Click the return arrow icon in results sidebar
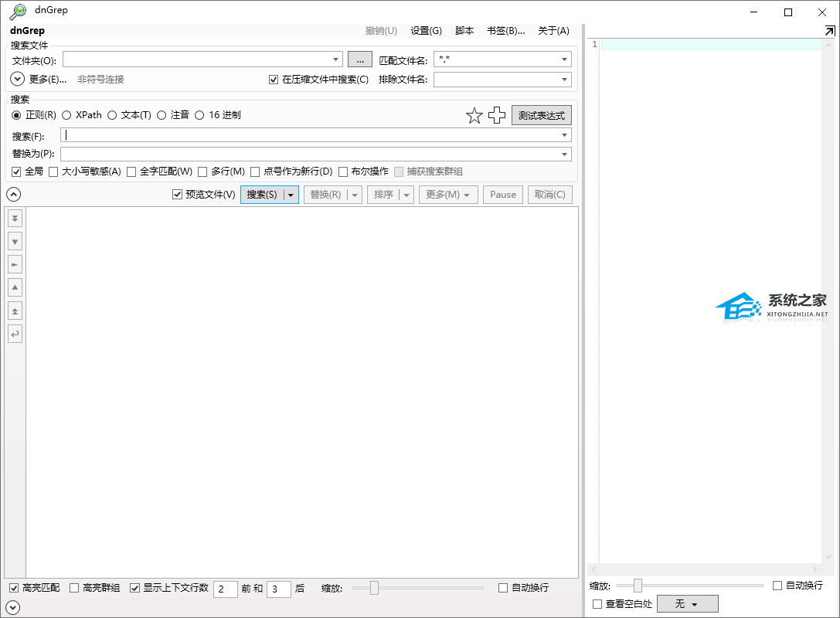This screenshot has height=618, width=840. coord(15,334)
